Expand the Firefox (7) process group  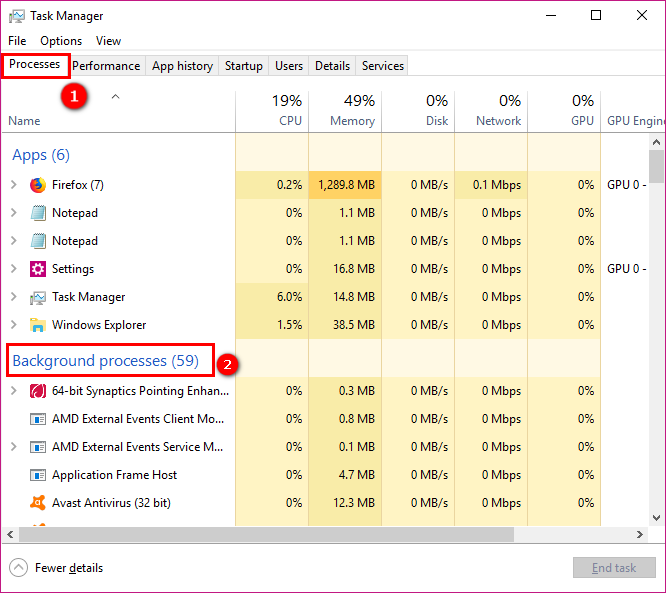click(x=14, y=185)
